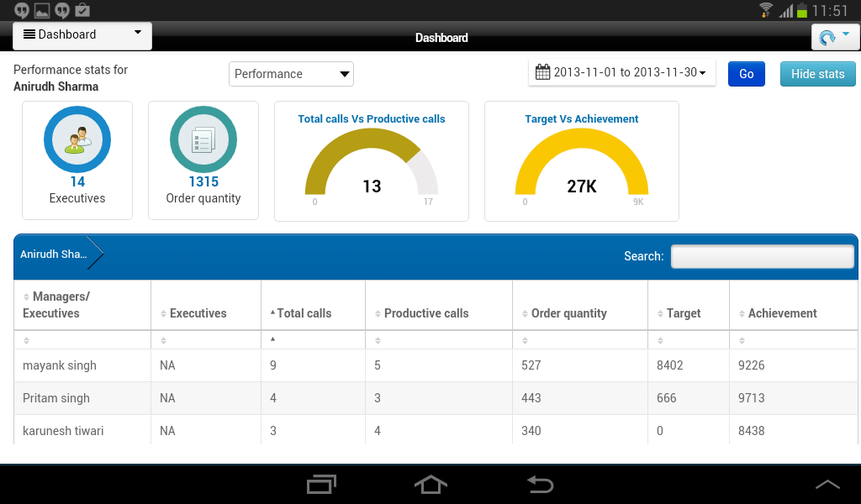Expand the Performance dropdown

(291, 74)
